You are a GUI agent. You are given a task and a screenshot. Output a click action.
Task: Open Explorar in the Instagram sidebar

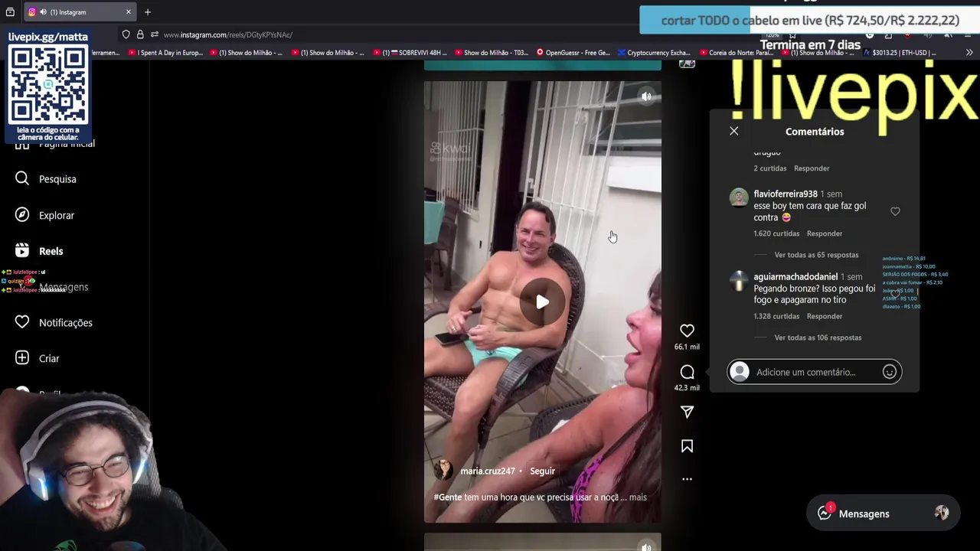click(x=45, y=215)
